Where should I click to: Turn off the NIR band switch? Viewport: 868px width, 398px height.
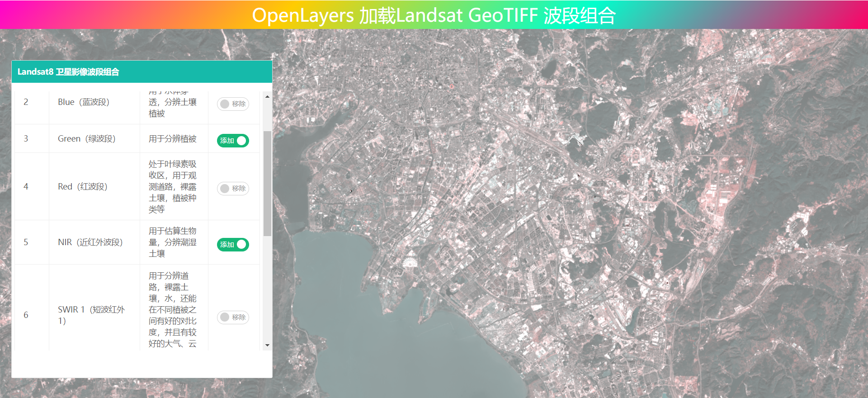(233, 245)
